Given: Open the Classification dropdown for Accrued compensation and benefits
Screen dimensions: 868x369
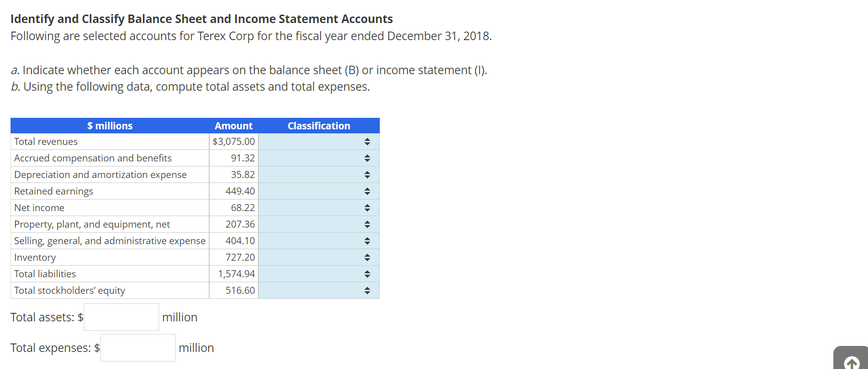Looking at the screenshot, I should pos(367,158).
